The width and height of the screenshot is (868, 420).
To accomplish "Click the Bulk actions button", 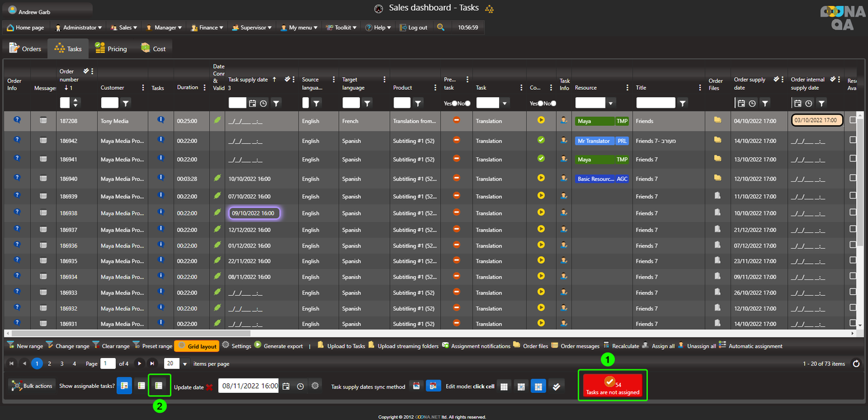I will coord(32,386).
